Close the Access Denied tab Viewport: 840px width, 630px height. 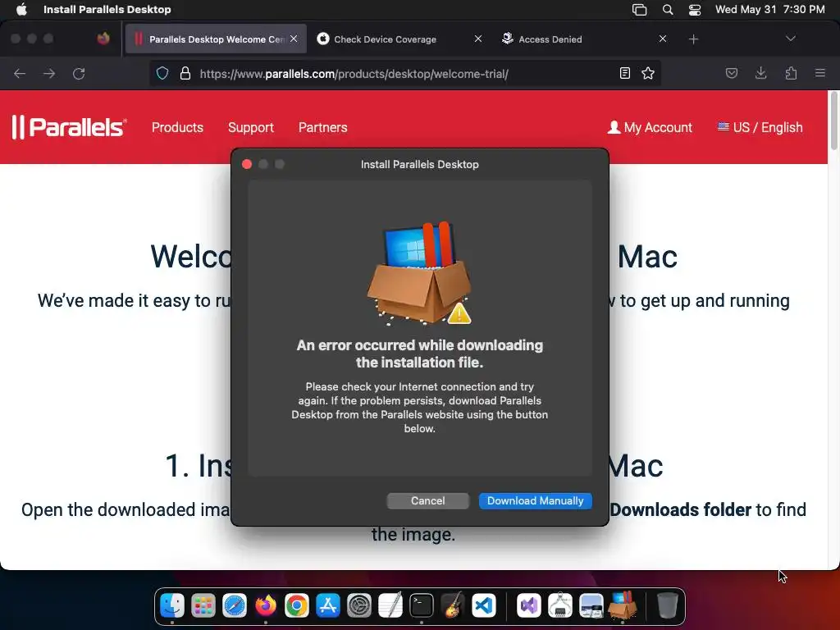(663, 39)
